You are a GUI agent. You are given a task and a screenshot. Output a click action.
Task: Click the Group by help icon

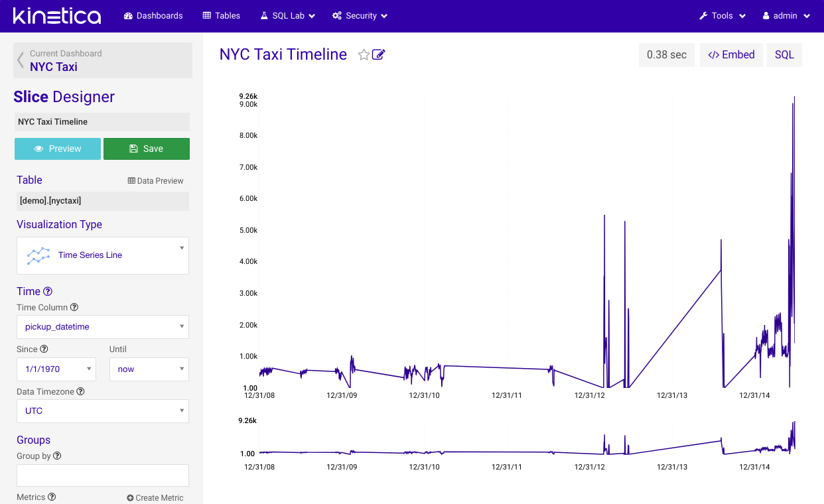click(57, 456)
